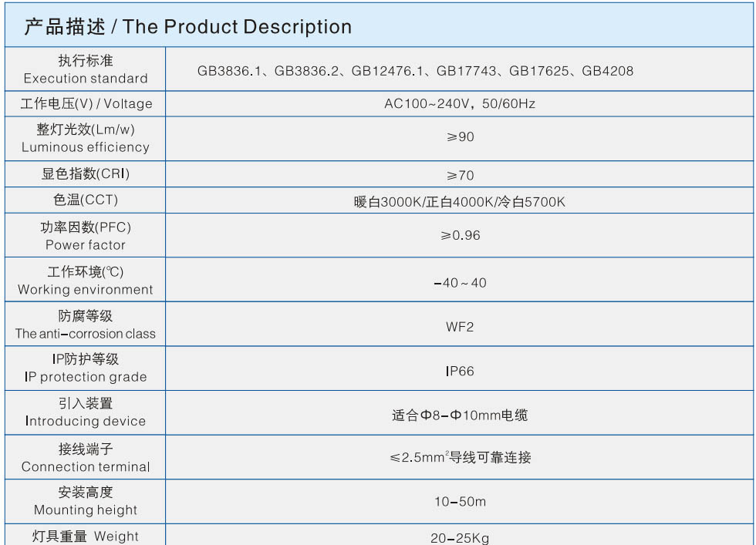Select the AC100~240V, 50/60Hz value
Image resolution: width=756 pixels, height=545 pixels.
[460, 104]
